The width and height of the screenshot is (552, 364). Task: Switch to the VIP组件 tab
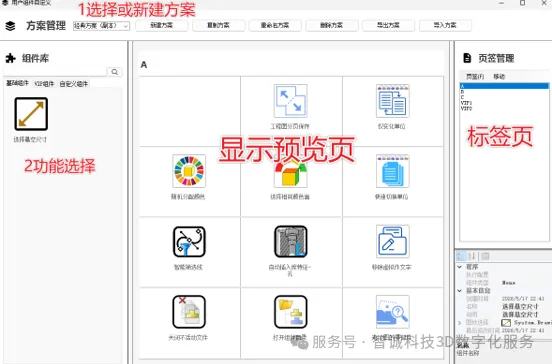(x=44, y=84)
